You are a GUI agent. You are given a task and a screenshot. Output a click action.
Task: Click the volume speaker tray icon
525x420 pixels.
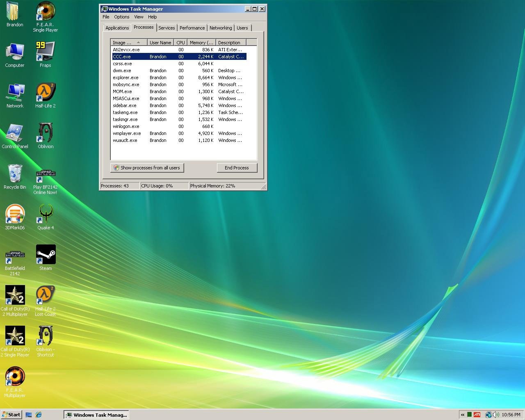[x=496, y=415]
